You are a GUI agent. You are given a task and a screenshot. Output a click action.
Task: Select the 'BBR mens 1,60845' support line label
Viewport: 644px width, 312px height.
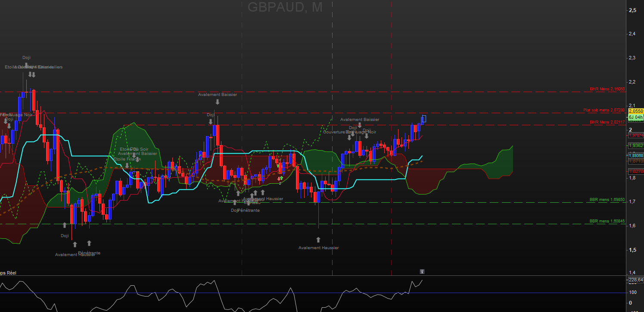click(607, 221)
